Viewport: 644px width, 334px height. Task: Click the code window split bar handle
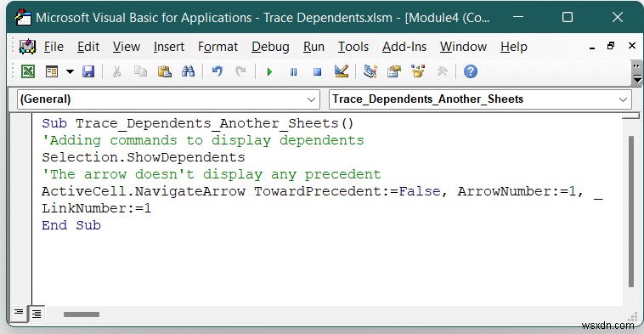(x=631, y=116)
